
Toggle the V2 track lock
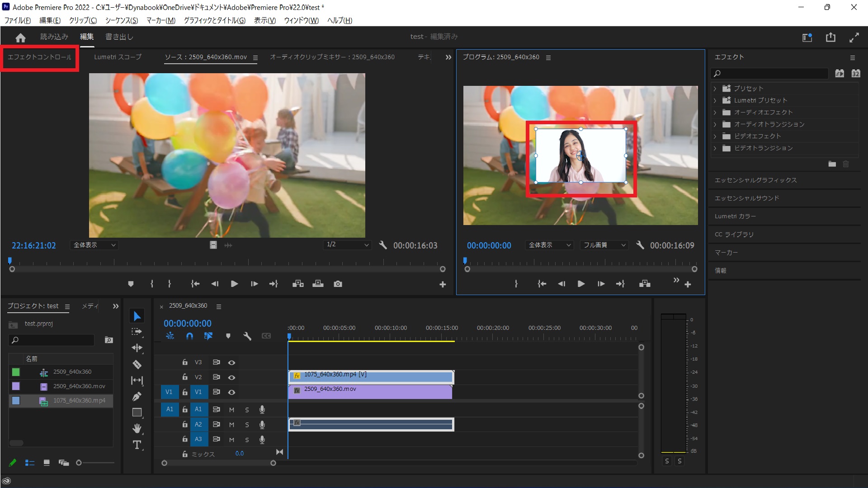coord(185,377)
